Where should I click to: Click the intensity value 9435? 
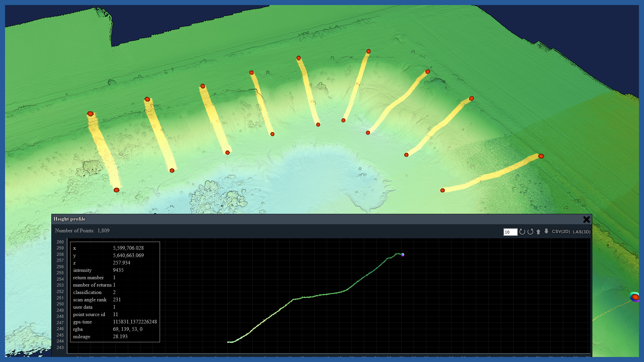118,270
